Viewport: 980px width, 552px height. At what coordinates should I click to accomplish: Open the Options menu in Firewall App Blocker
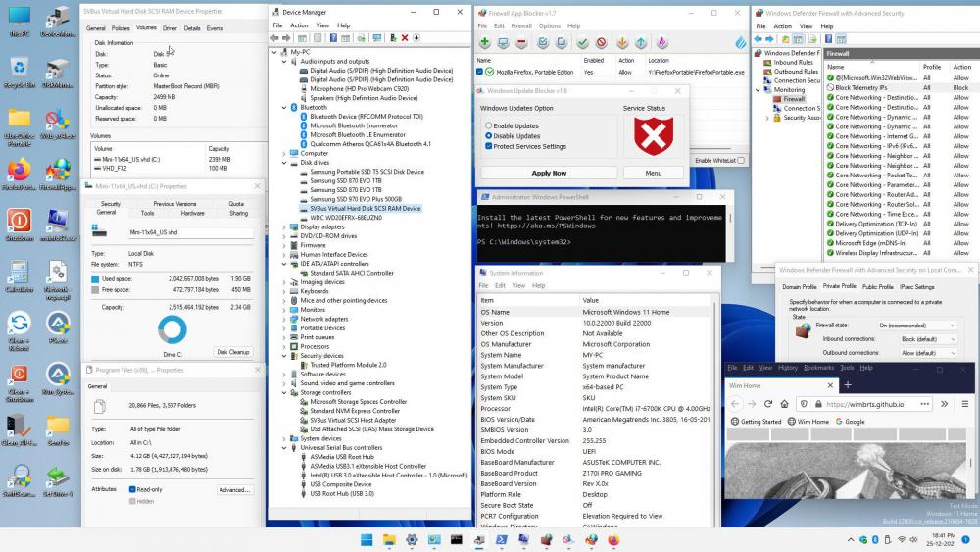pos(550,26)
